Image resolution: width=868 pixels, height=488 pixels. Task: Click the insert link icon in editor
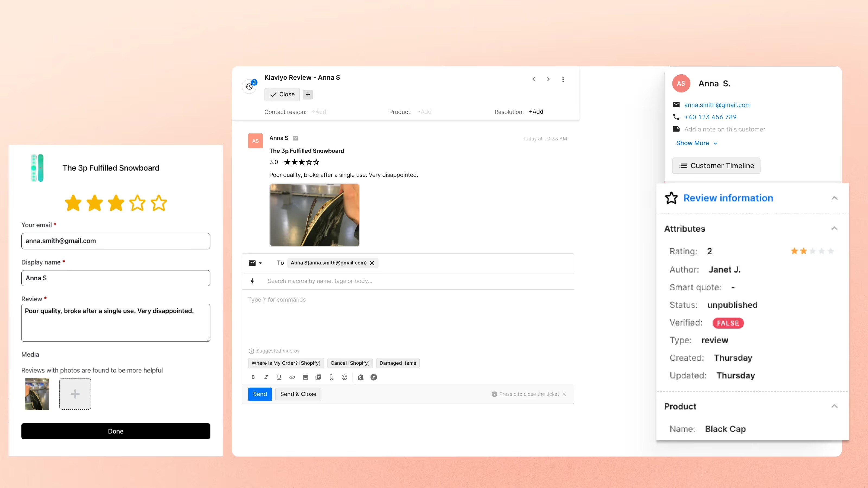[292, 377]
